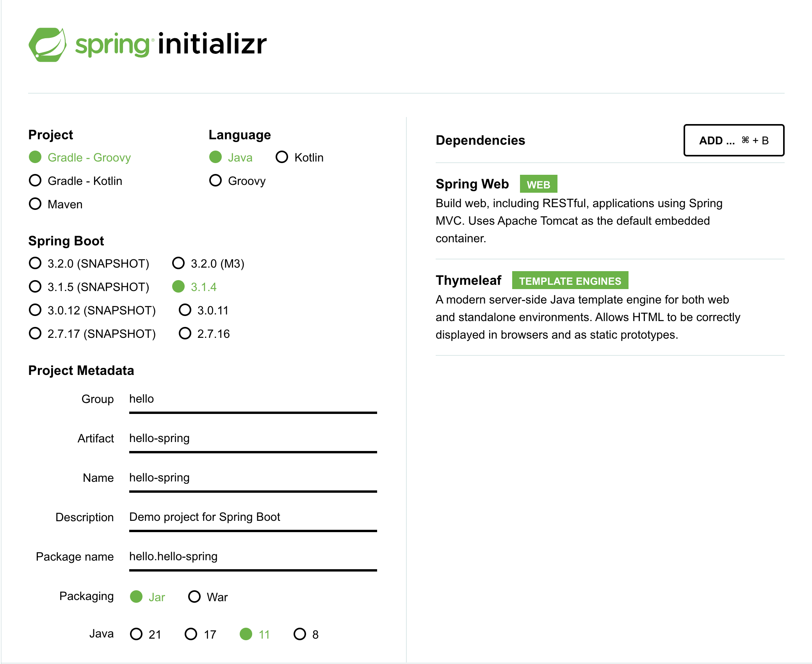Select Java version 17
The height and width of the screenshot is (664, 812).
(x=201, y=634)
